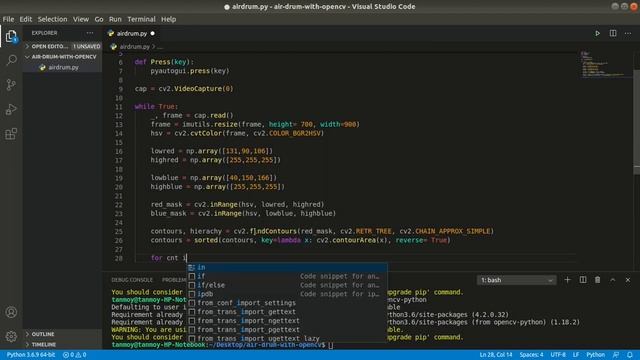Select terminal shell dropdown '1: bash'
Image resolution: width=640 pixels, height=360 pixels.
pos(516,280)
